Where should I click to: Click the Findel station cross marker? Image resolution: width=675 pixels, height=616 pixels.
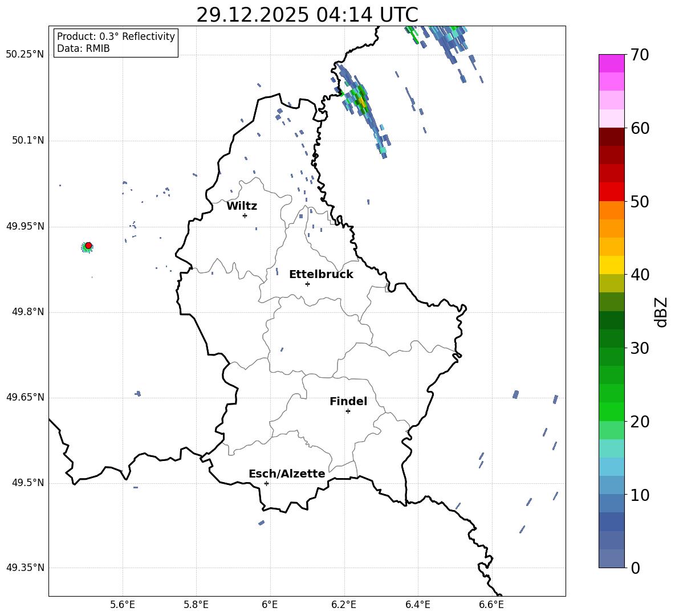pos(348,411)
